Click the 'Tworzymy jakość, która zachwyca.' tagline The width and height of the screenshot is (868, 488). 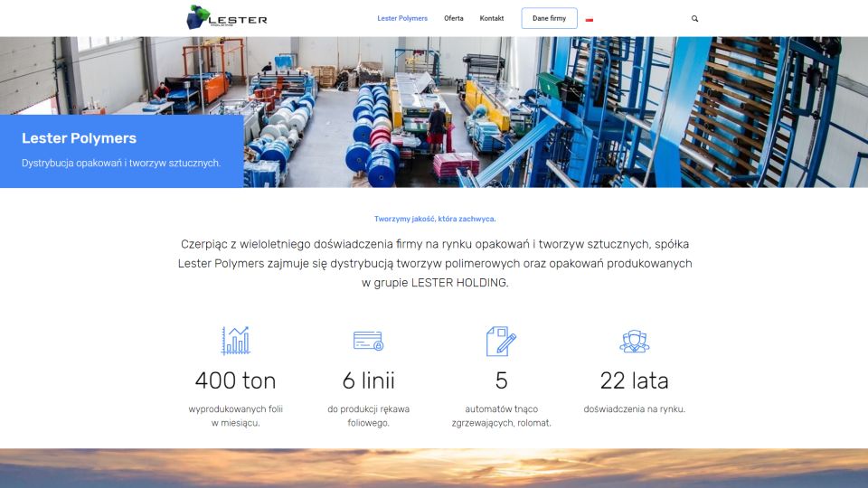(x=435, y=219)
